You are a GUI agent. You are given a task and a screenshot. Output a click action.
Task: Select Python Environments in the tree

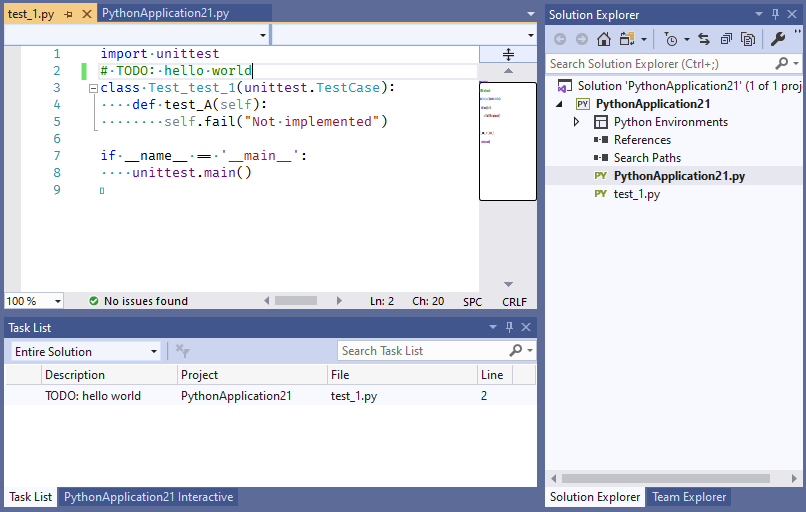point(671,122)
